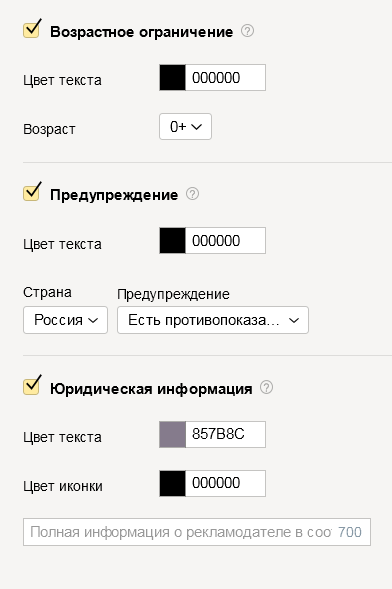This screenshot has width=392, height=589.
Task: Disable the Юридическая информация checkbox
Action: tap(32, 386)
